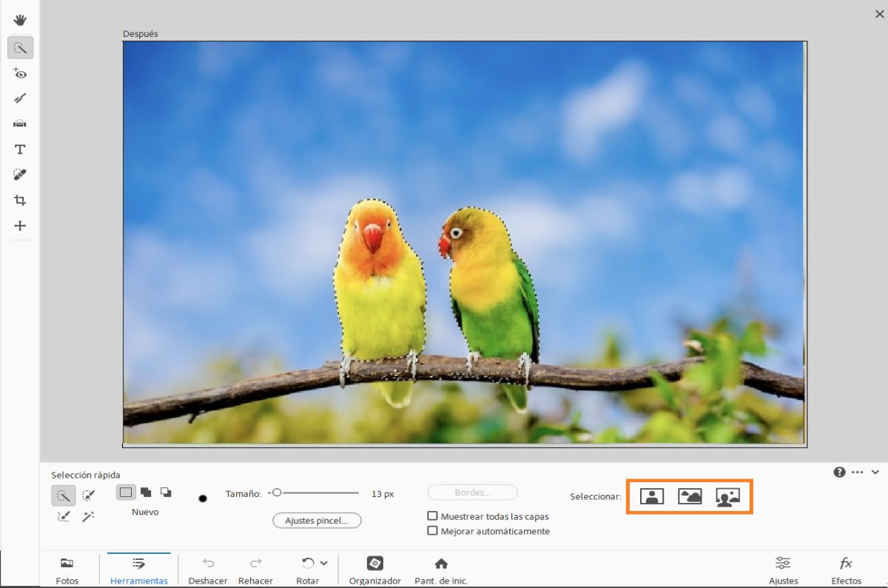Click the Ajustes pincel button
888x588 pixels.
pos(317,521)
